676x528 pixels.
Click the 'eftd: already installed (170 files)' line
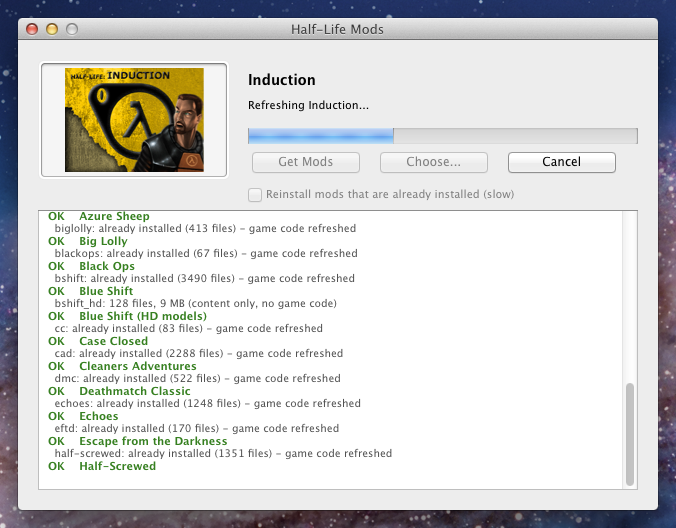[x=197, y=428]
